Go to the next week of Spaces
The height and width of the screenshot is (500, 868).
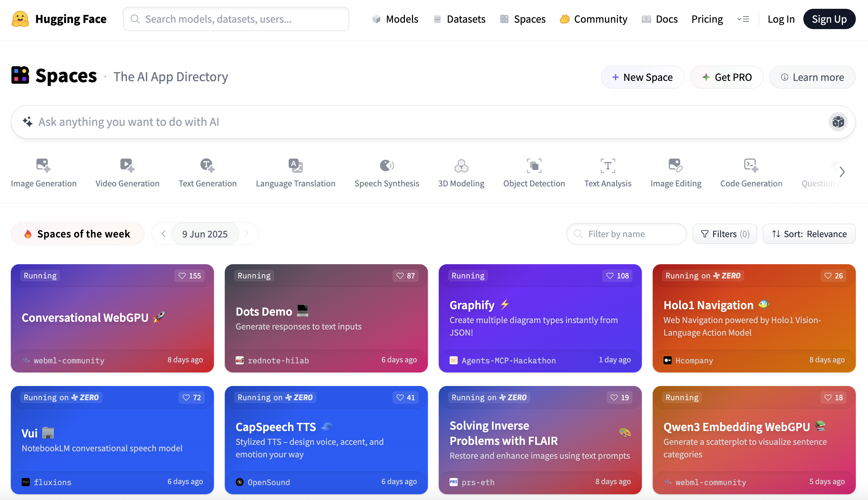pyautogui.click(x=246, y=234)
